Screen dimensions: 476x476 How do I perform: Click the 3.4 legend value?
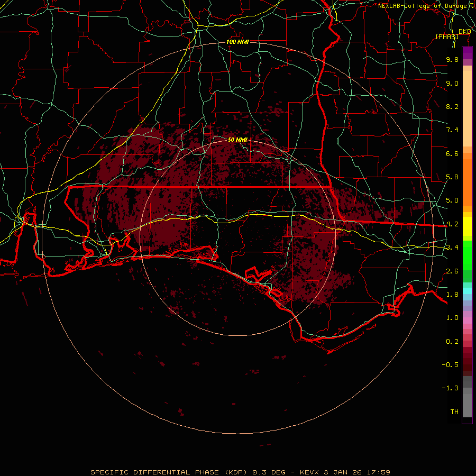(452, 248)
